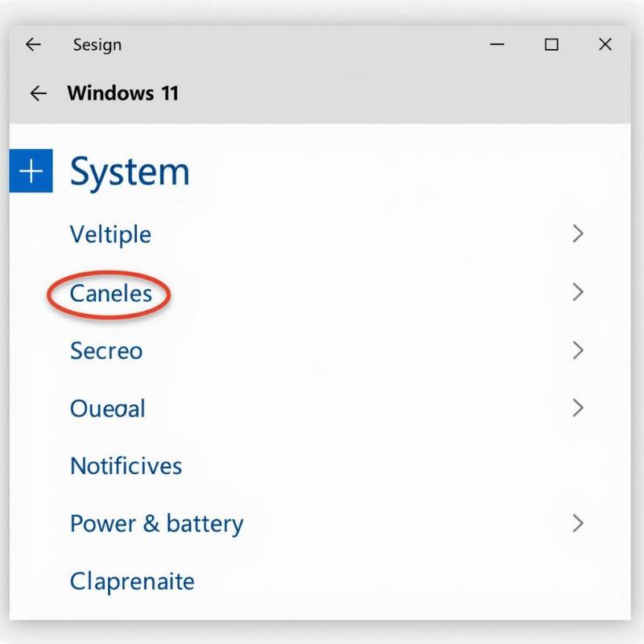Click the chevron beside Power & battery
Viewport: 644px width, 644px height.
tap(578, 523)
